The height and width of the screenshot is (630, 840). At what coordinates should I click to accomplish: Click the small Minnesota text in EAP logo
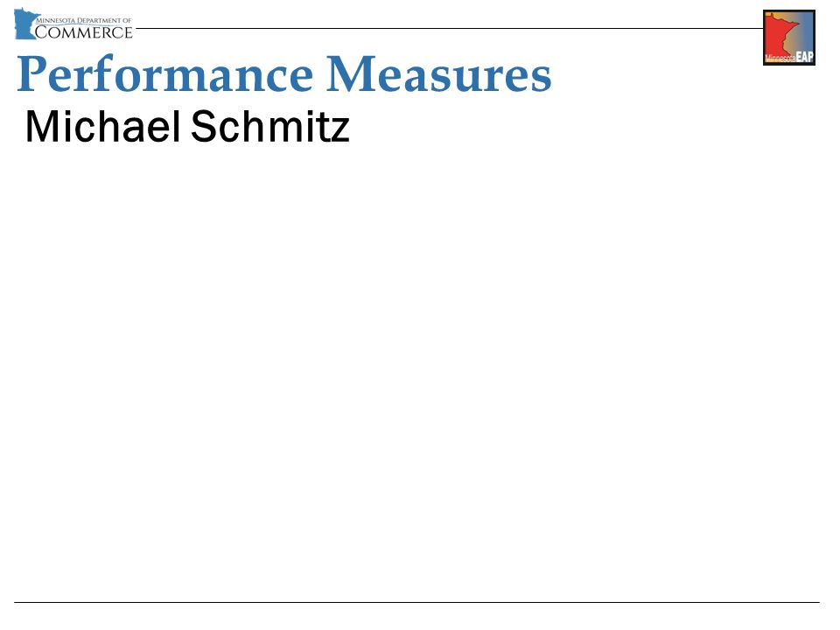point(780,59)
